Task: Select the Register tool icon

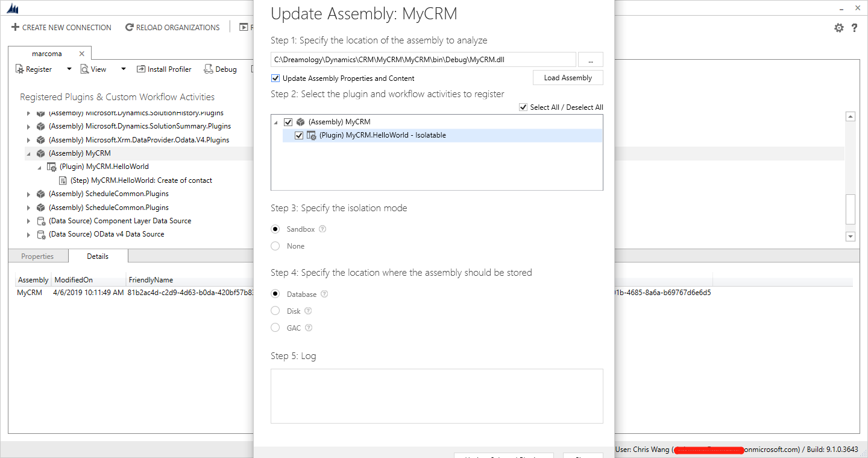Action: pyautogui.click(x=18, y=69)
